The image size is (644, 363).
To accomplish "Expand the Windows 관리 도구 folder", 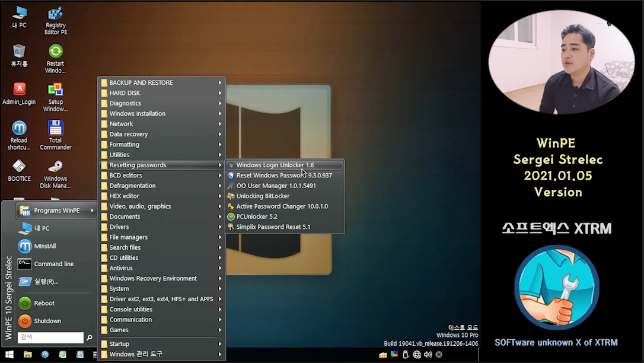I will pos(161,354).
